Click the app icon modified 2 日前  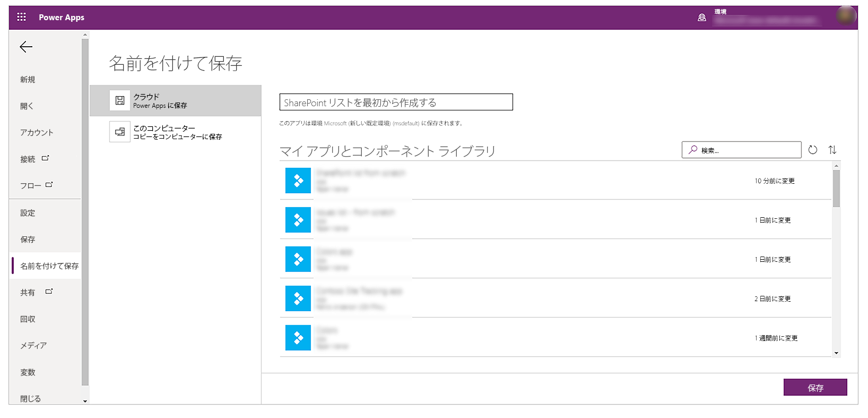[x=298, y=298]
